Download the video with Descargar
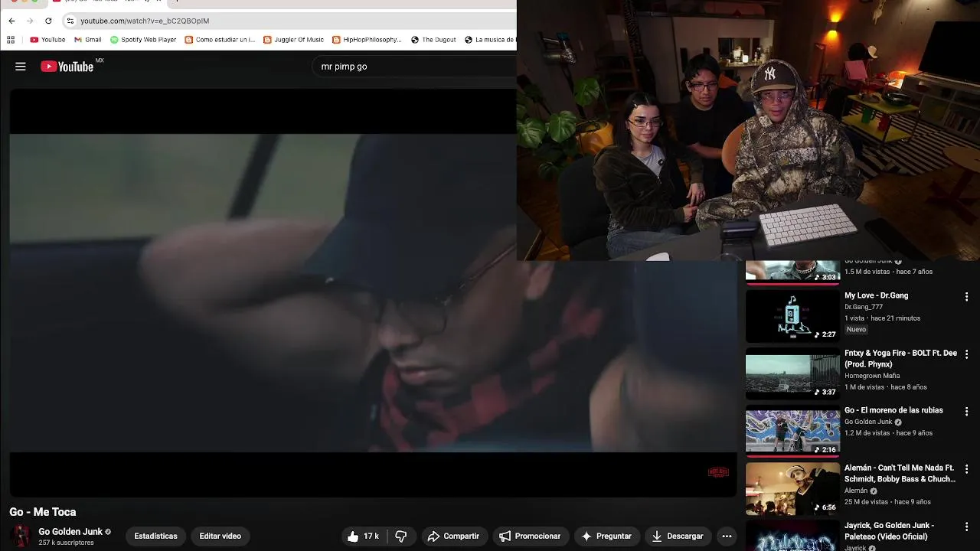The width and height of the screenshot is (980, 551). [677, 536]
